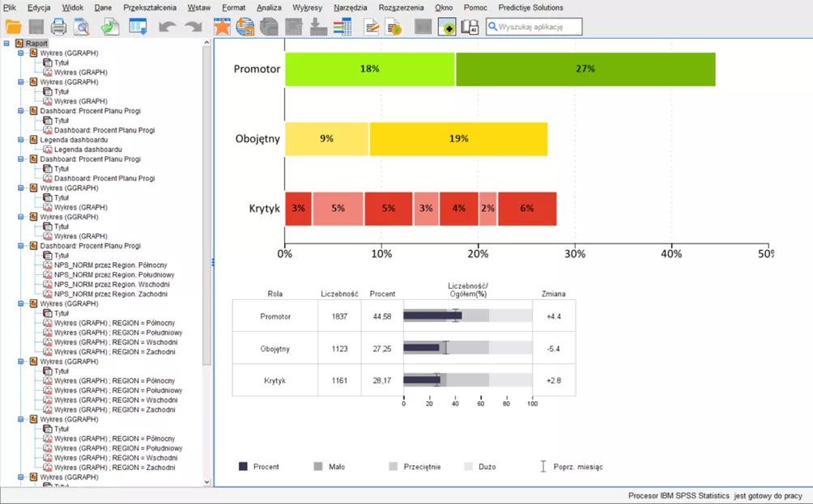This screenshot has width=813, height=504.
Task: Click the 19% yellow Obojętny bar segment
Action: pos(458,139)
